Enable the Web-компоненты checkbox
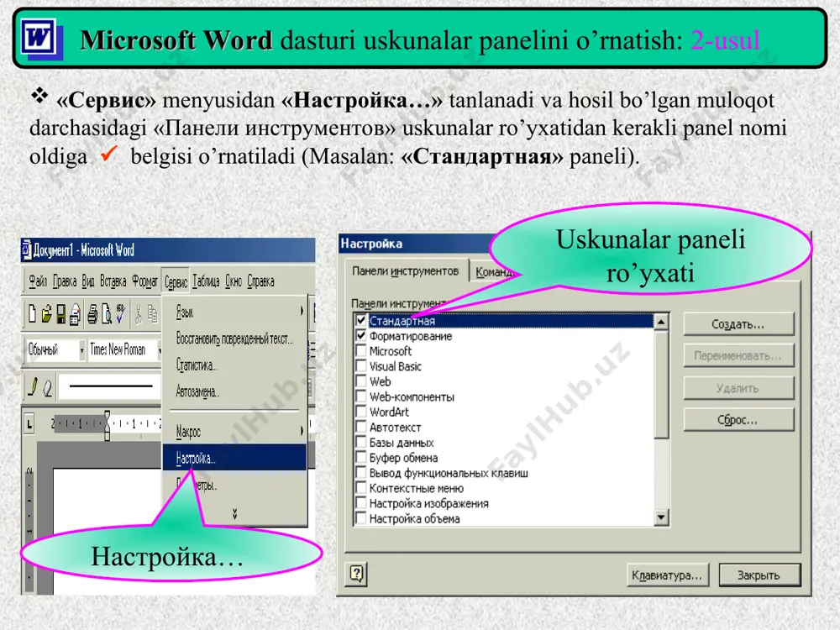840x630 pixels. tap(361, 397)
